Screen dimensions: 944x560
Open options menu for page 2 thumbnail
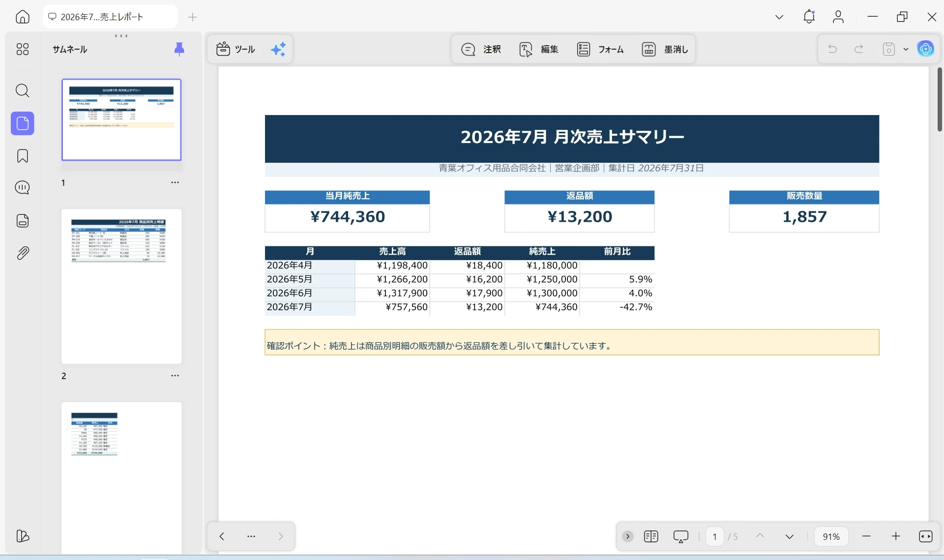tap(175, 376)
